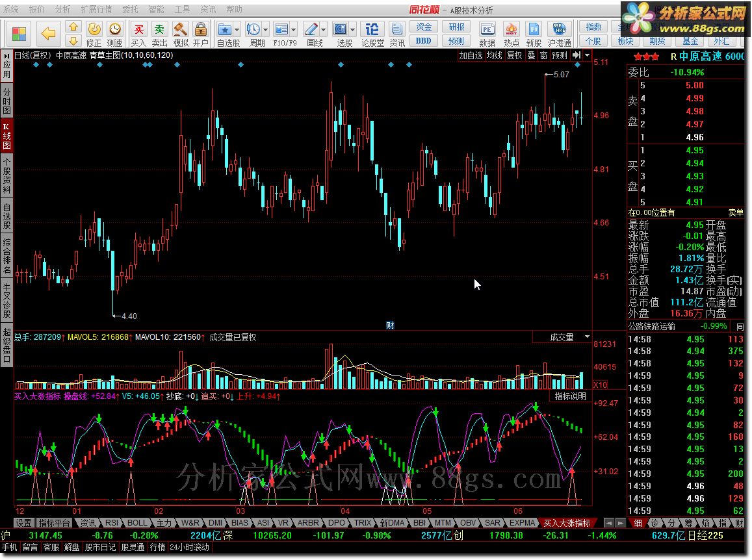Open 股市日记 in bottom status bar

click(100, 547)
